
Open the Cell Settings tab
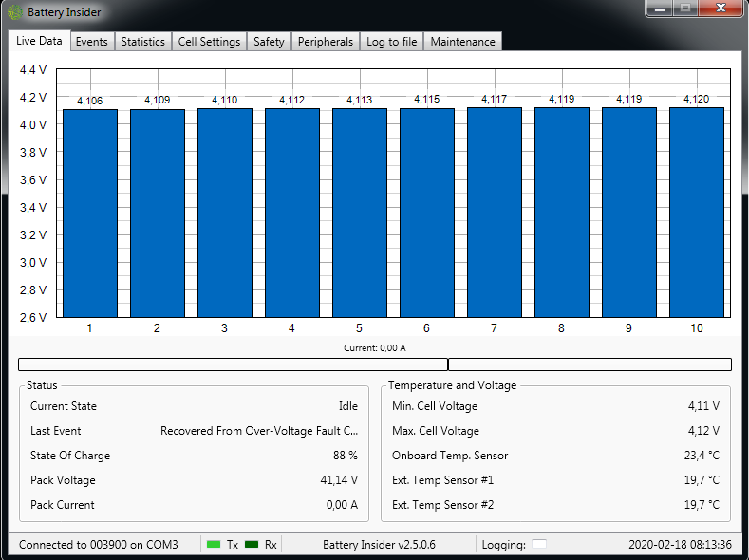[x=209, y=42]
